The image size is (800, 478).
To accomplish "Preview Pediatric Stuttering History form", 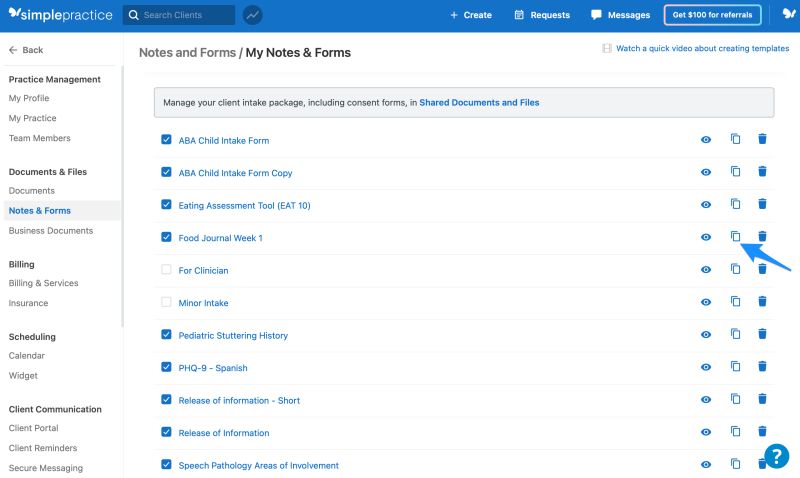I will pos(706,335).
